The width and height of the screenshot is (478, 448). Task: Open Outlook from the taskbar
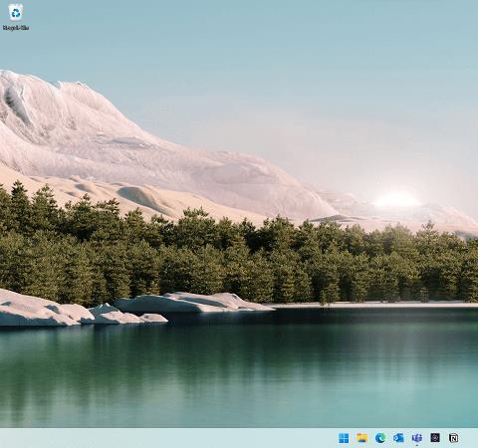point(398,438)
